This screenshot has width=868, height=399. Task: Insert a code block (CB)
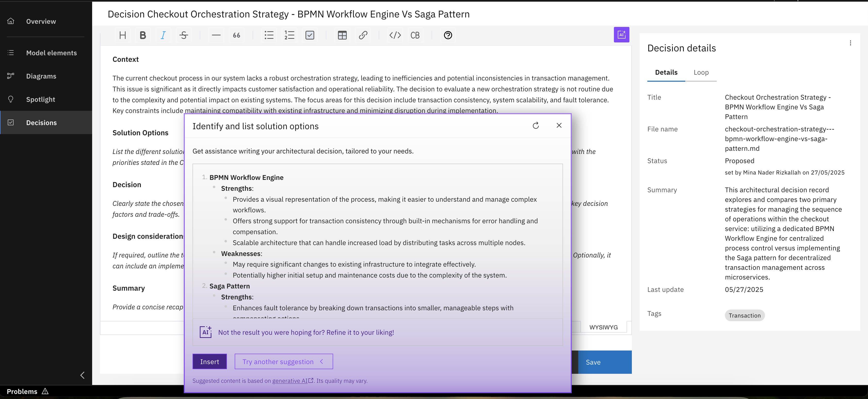pyautogui.click(x=415, y=35)
